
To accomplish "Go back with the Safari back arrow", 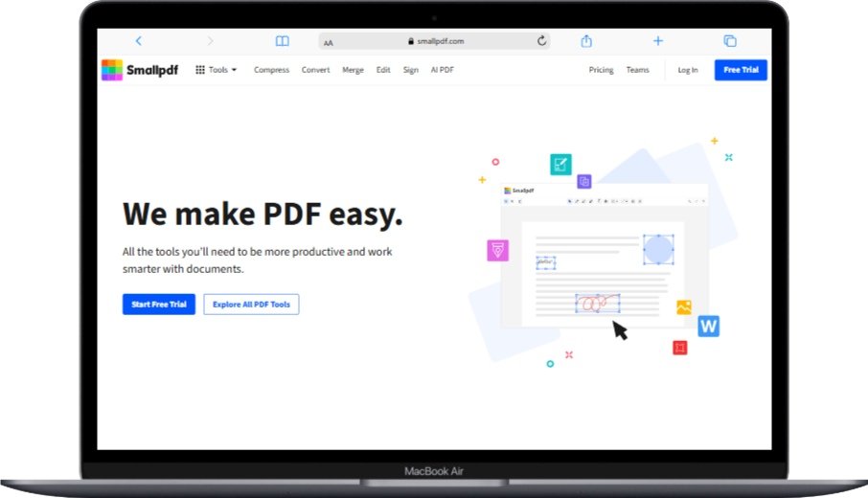I will (138, 41).
